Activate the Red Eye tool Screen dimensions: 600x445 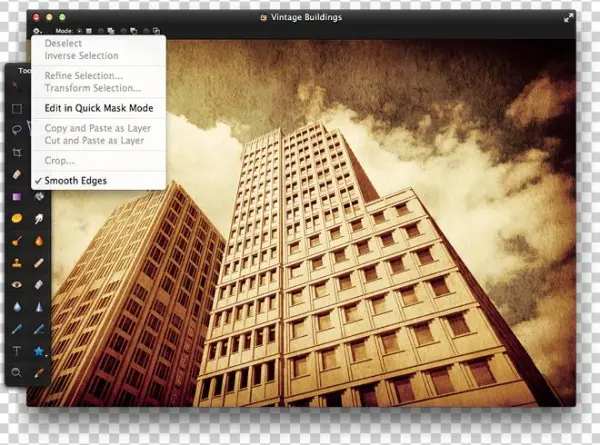(17, 284)
